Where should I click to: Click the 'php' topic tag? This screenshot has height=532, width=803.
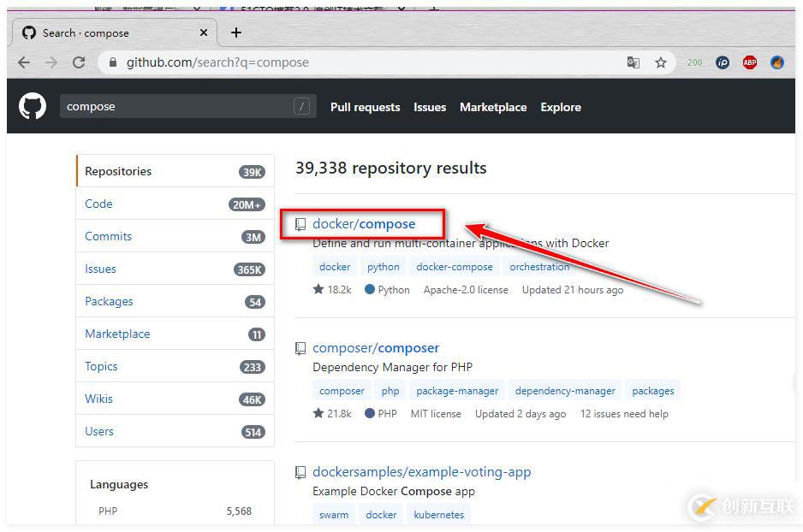click(x=390, y=391)
